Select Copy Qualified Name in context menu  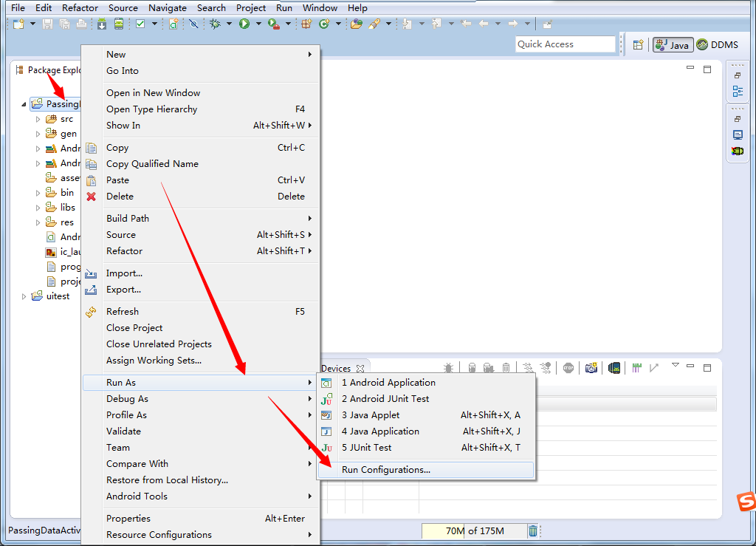[x=202, y=164]
